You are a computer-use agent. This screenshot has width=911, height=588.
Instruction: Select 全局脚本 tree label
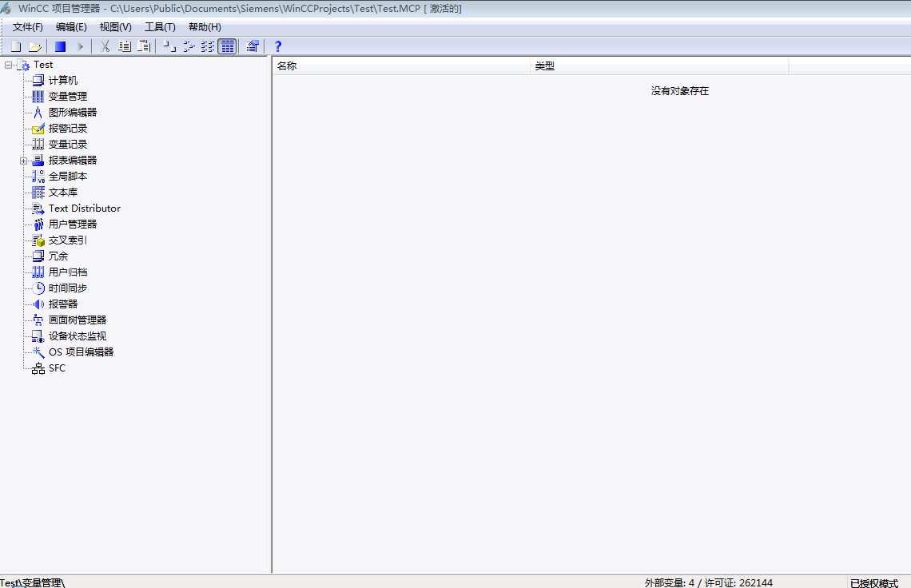(68, 177)
